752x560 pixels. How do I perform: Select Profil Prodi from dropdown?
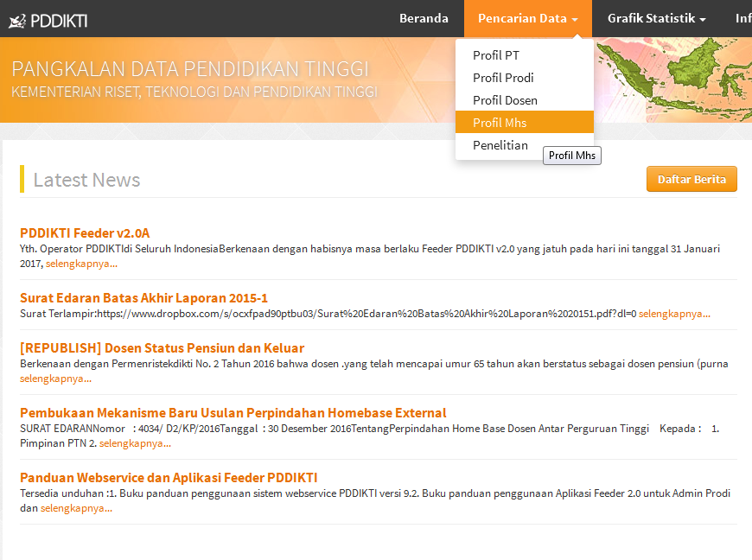point(524,78)
